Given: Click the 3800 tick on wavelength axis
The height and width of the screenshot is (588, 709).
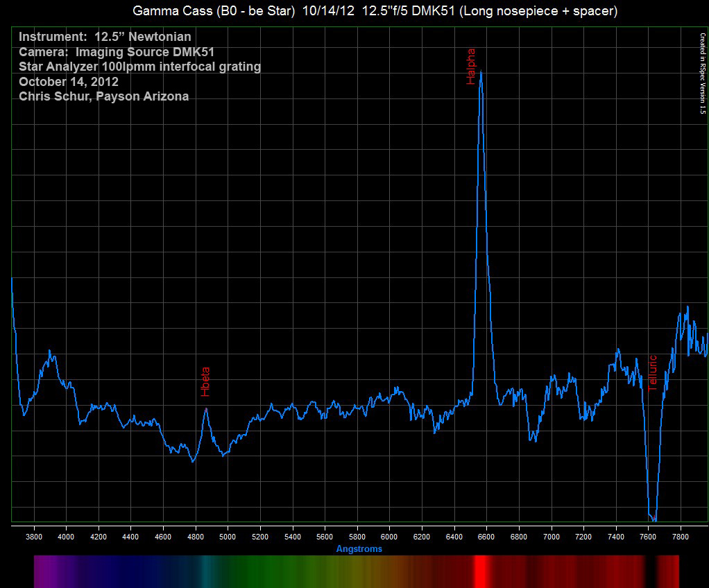Looking at the screenshot, I should click(34, 537).
